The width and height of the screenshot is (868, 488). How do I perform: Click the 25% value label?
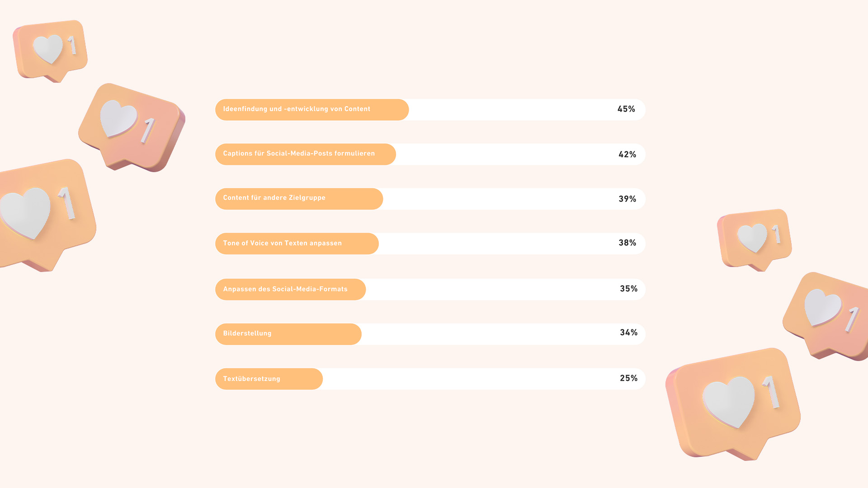point(628,378)
